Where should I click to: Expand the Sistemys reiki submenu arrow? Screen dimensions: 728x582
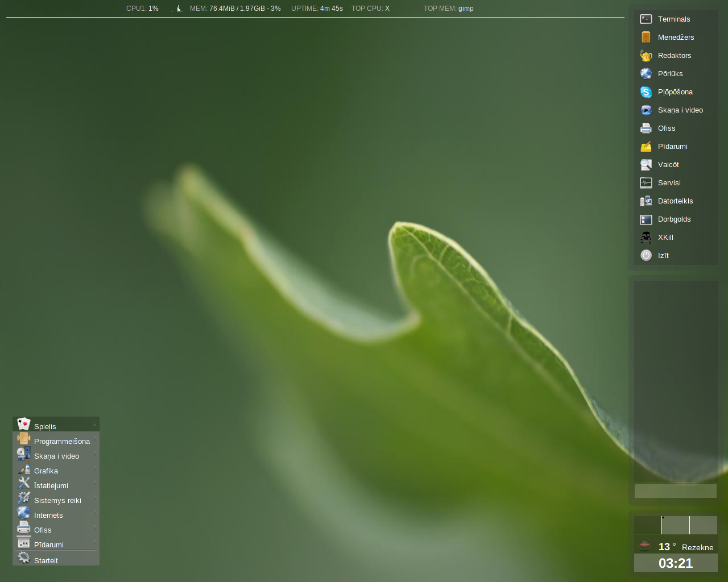point(95,498)
